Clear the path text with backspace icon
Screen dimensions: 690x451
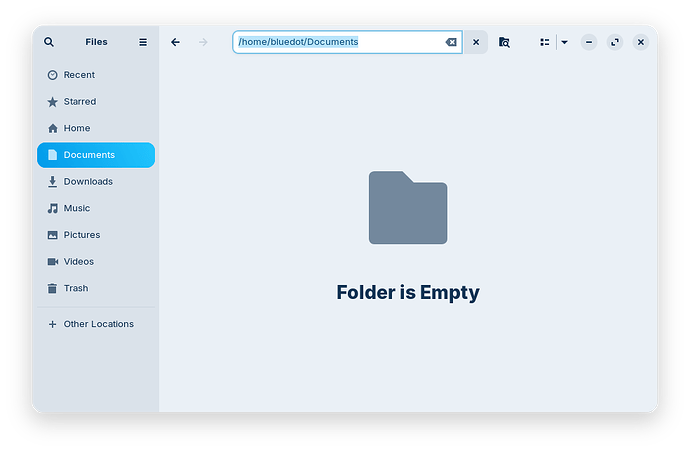(x=451, y=42)
